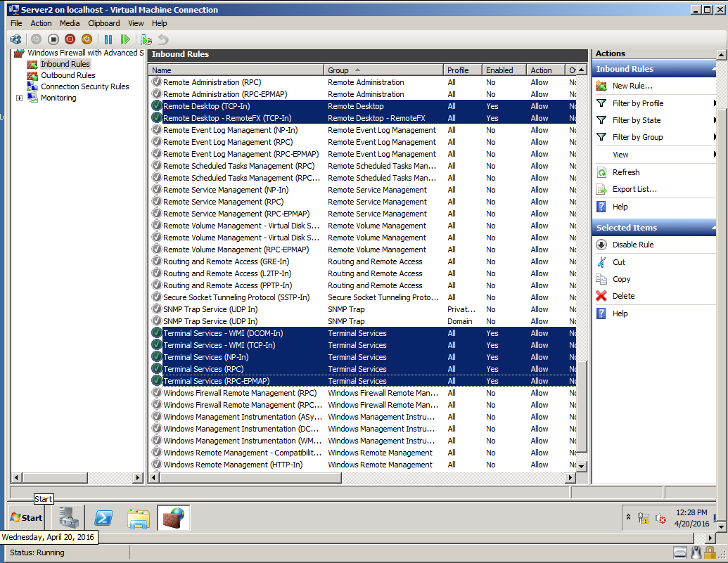This screenshot has width=728, height=563.
Task: Click the rules list horizontal scroll right arrow
Action: (x=570, y=477)
